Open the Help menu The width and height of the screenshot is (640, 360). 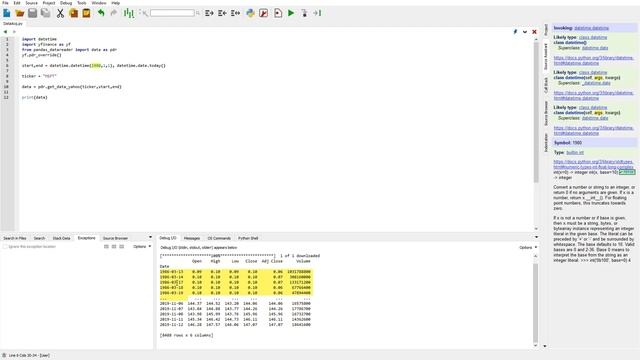pyautogui.click(x=116, y=3)
